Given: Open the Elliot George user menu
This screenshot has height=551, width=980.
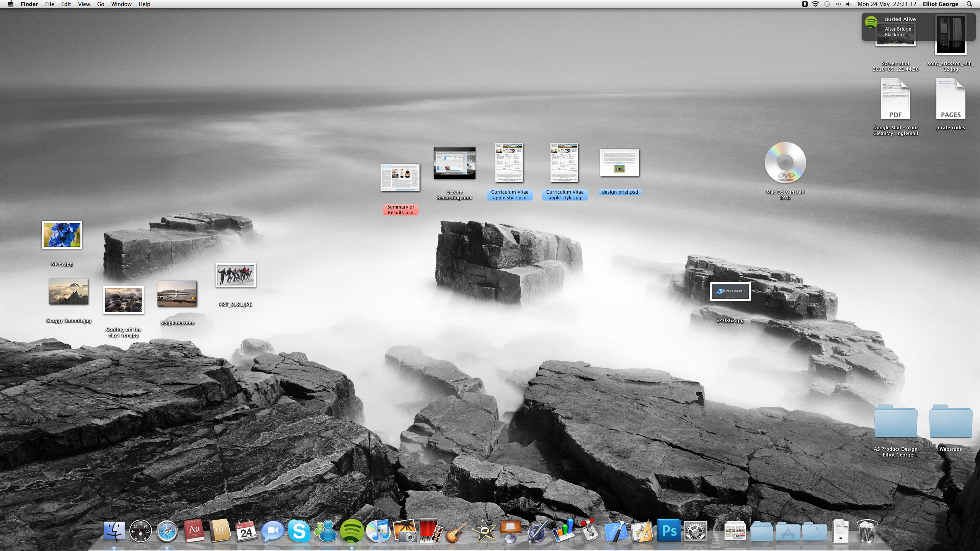Looking at the screenshot, I should click(x=941, y=4).
